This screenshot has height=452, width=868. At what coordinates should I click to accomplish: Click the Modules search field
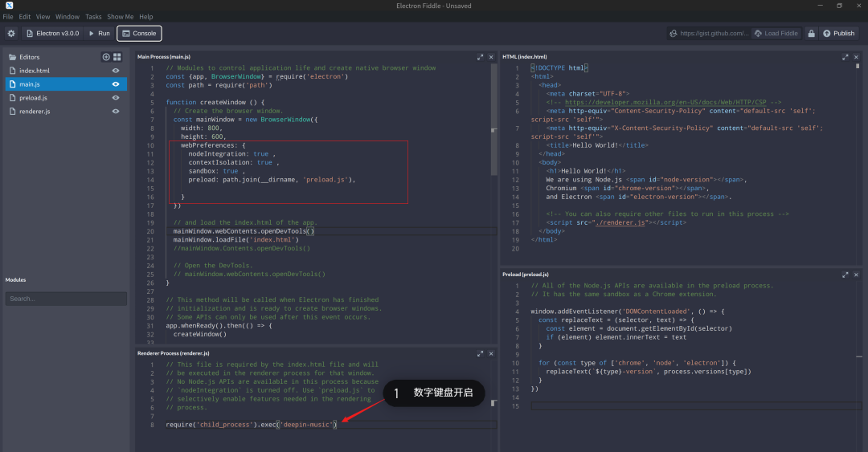click(x=66, y=298)
